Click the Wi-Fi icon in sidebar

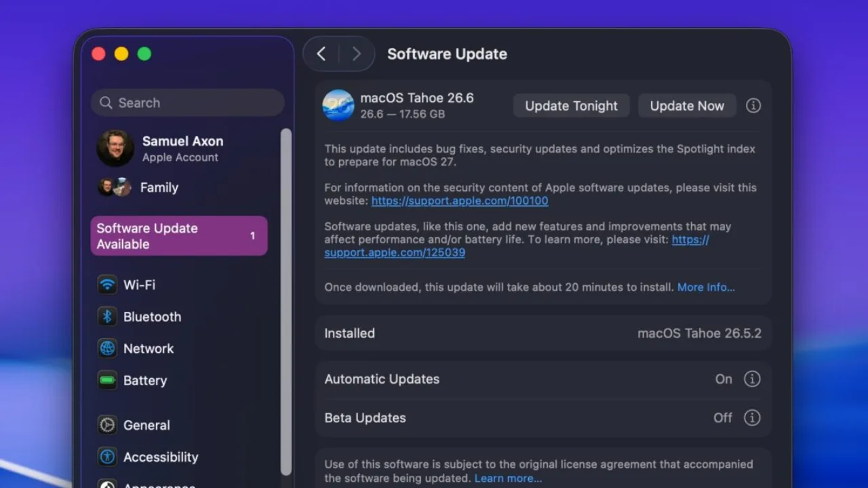(107, 285)
